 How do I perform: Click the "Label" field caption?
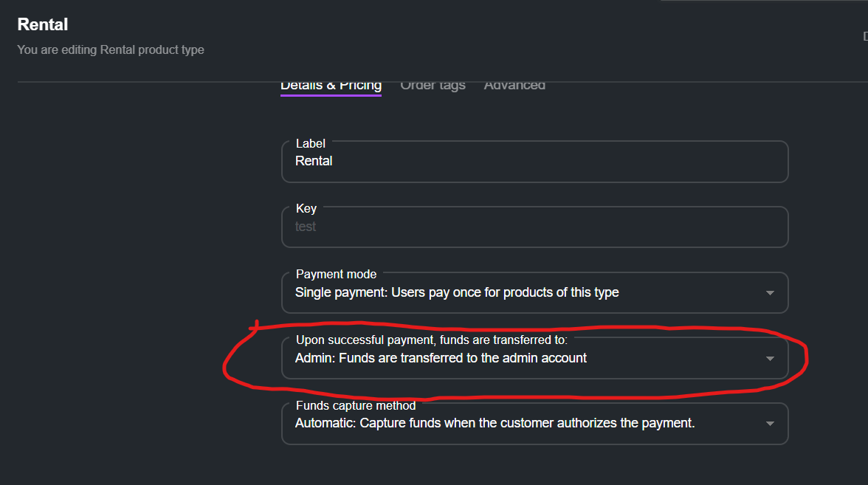tap(310, 144)
